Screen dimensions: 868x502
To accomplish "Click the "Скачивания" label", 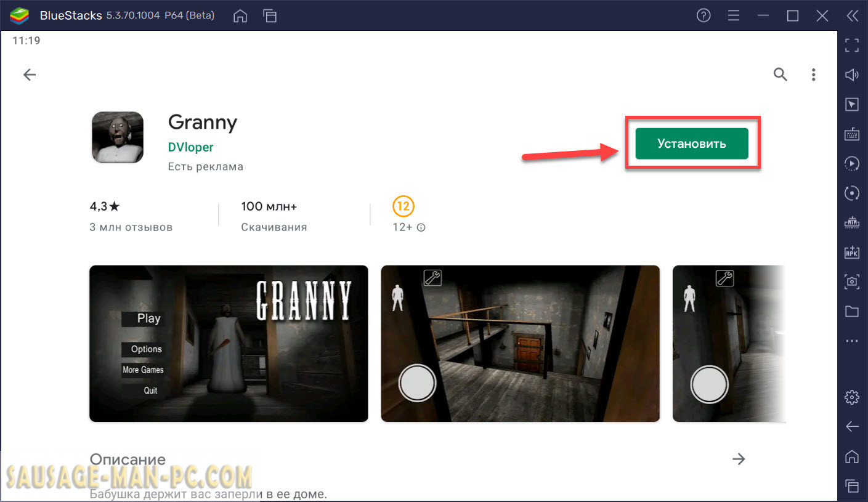I will coord(274,227).
